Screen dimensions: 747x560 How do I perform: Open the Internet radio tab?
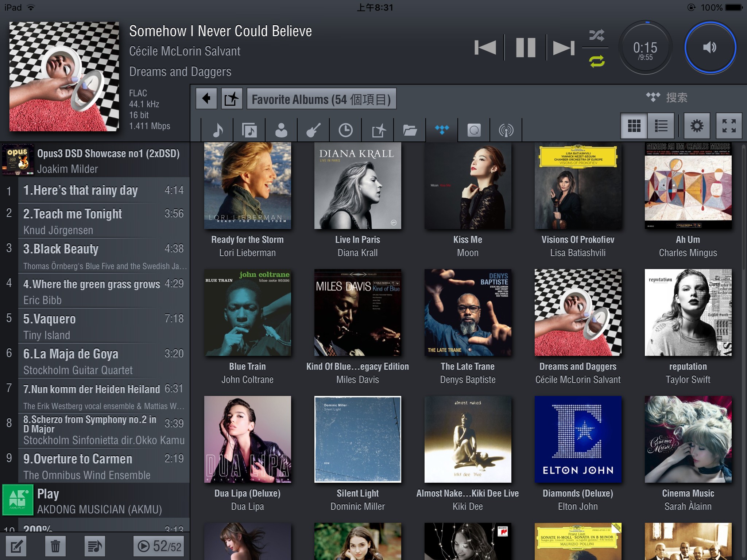[x=506, y=130]
